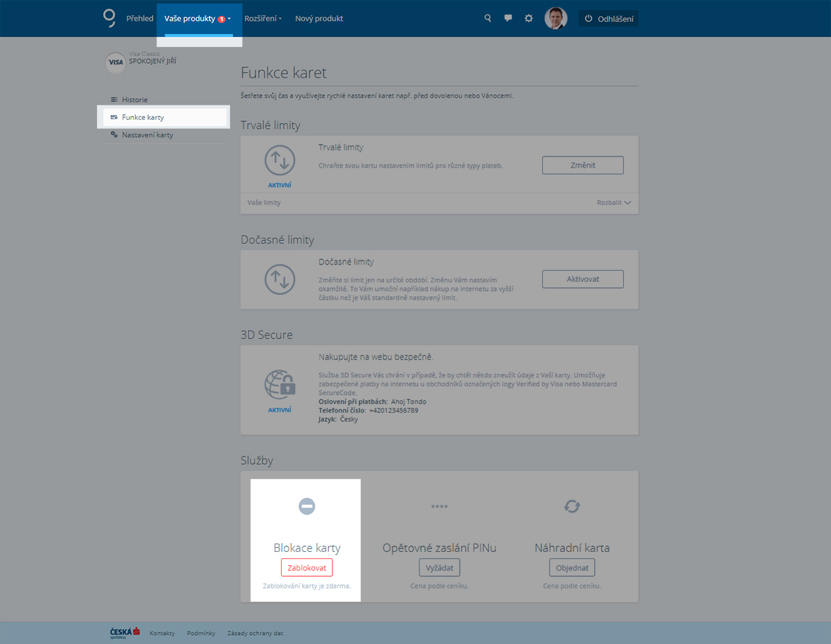Select Nový produkt in top navigation
Image resolution: width=831 pixels, height=644 pixels.
(319, 19)
